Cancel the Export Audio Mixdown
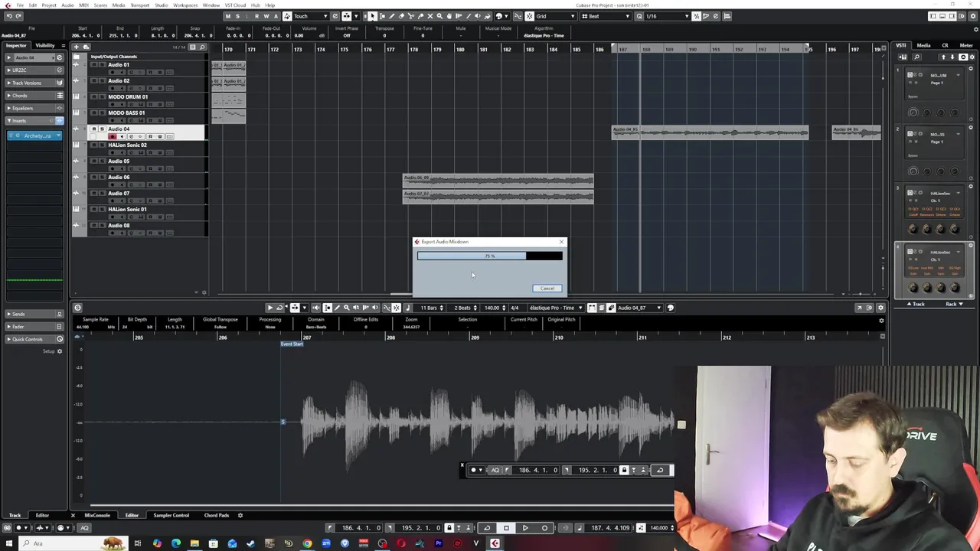Screen dimensions: 980x551 [x=547, y=289]
